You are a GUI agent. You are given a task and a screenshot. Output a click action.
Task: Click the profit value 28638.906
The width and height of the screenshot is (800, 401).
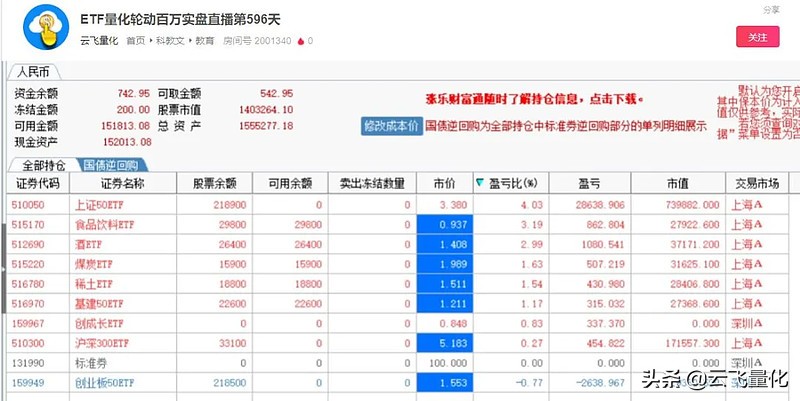coord(600,205)
